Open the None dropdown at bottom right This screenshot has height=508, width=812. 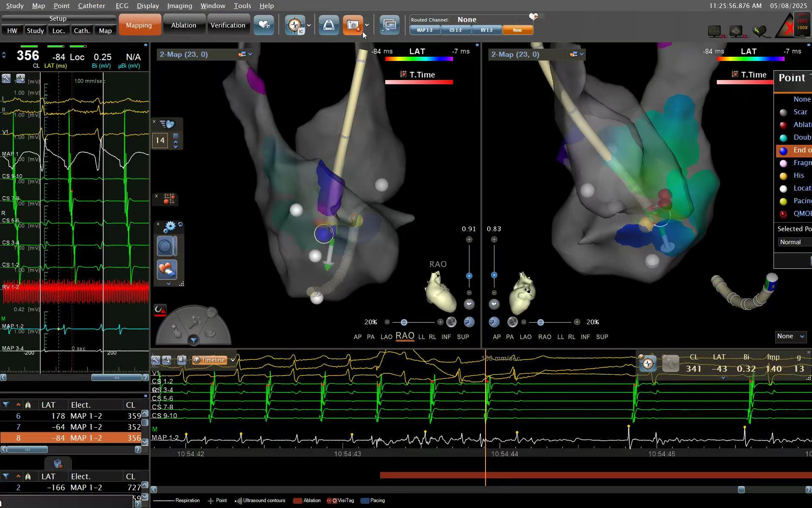[x=790, y=337]
